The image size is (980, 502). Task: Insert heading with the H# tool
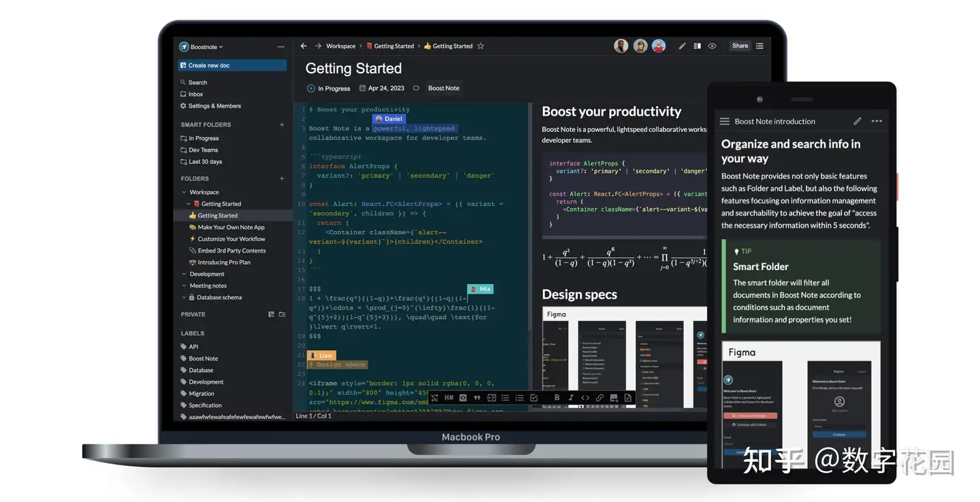point(448,398)
